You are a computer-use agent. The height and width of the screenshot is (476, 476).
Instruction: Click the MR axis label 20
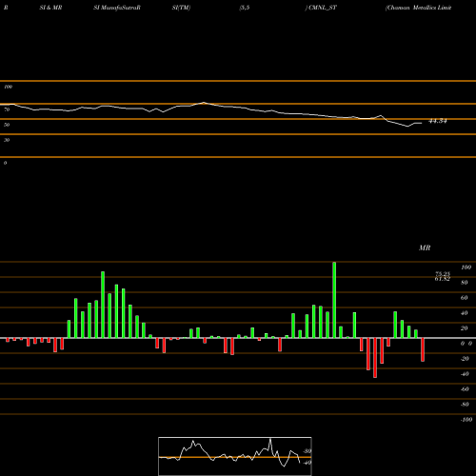tap(465, 328)
